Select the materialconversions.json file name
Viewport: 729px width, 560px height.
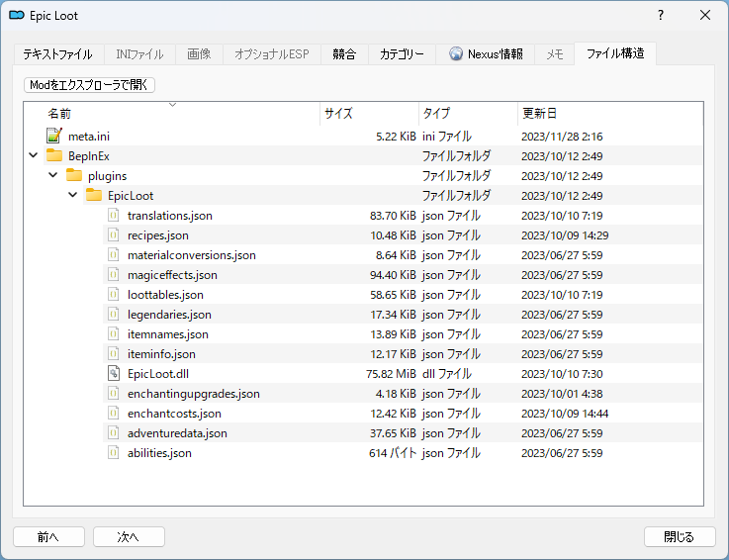pyautogui.click(x=192, y=255)
